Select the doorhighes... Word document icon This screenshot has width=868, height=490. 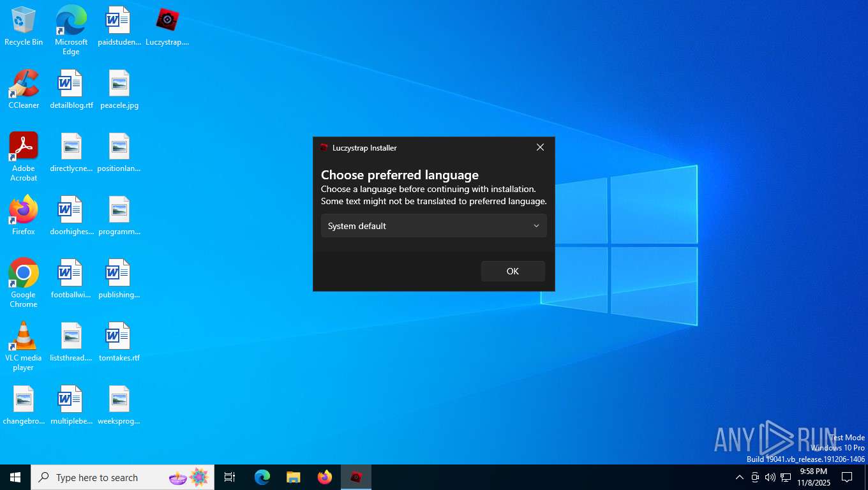point(71,216)
